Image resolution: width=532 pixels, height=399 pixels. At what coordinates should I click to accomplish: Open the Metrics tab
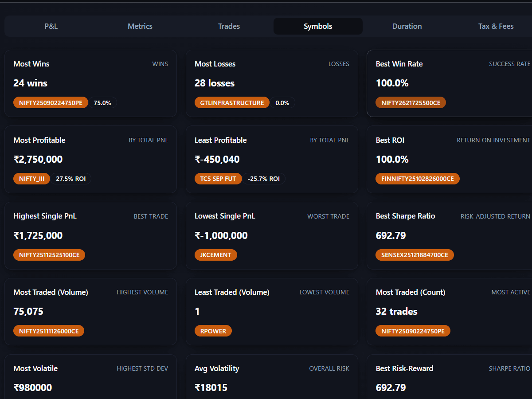click(x=140, y=26)
